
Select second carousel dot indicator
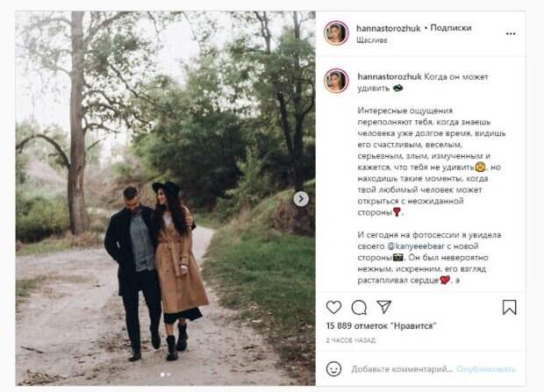[x=168, y=374]
